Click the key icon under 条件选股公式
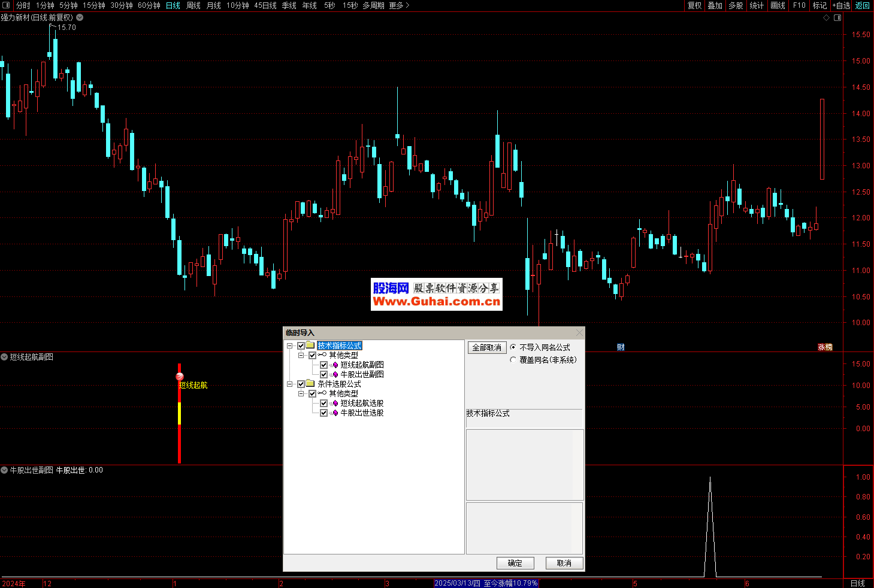Viewport: 874px width, 588px height. (322, 393)
